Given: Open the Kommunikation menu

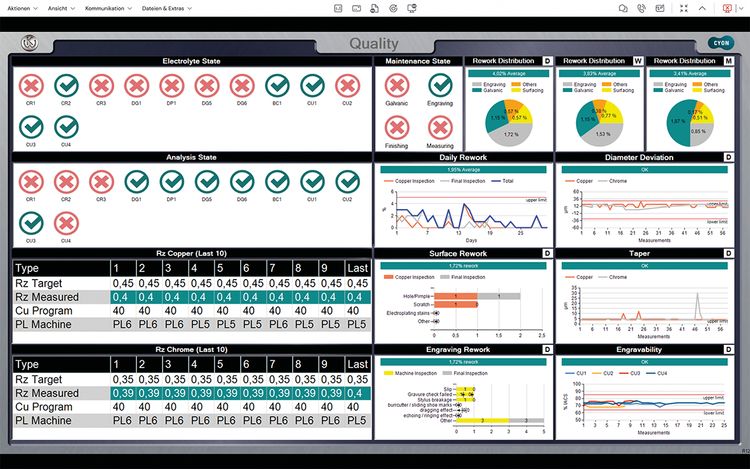Looking at the screenshot, I should pos(108,8).
